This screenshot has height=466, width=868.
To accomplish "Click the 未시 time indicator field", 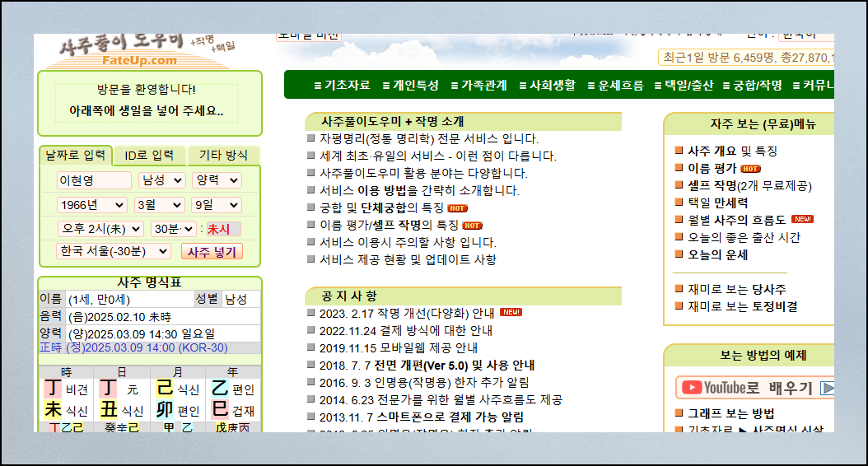I will [224, 229].
